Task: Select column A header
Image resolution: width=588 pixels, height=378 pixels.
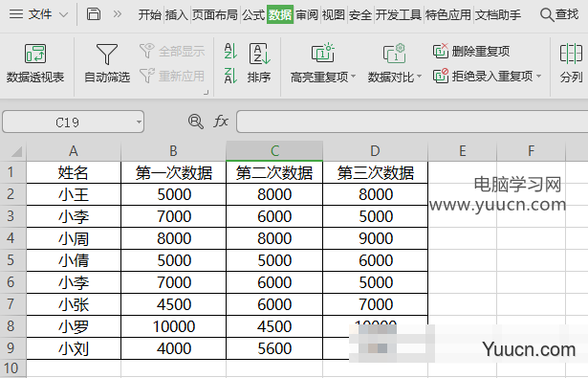Action: [x=74, y=151]
